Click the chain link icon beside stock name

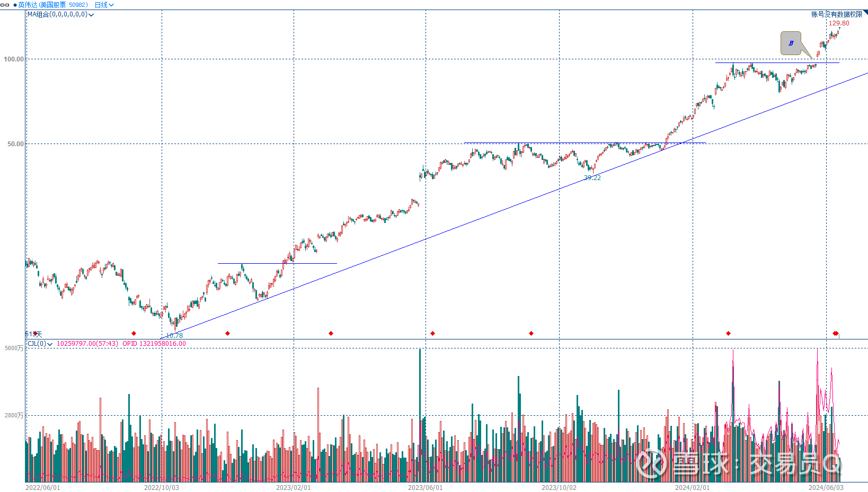pyautogui.click(x=5, y=5)
